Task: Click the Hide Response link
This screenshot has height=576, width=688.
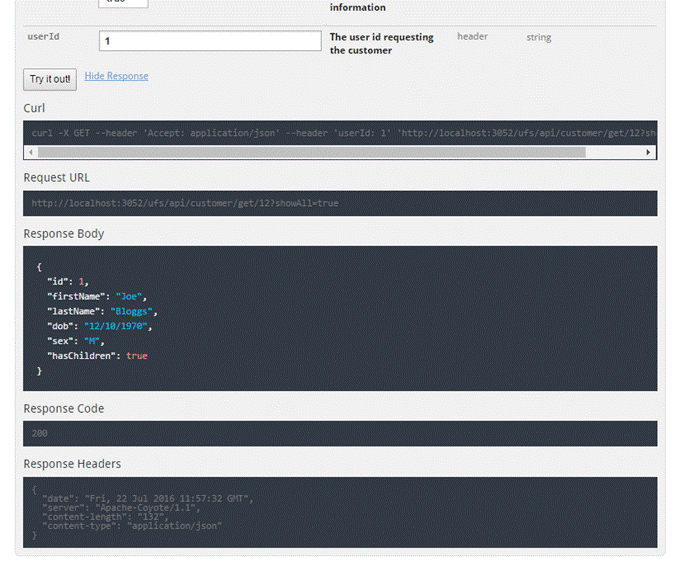Action: [x=116, y=76]
